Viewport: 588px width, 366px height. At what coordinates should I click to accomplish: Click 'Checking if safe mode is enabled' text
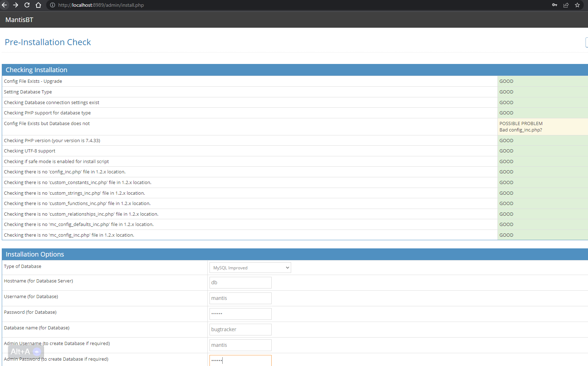(x=56, y=162)
